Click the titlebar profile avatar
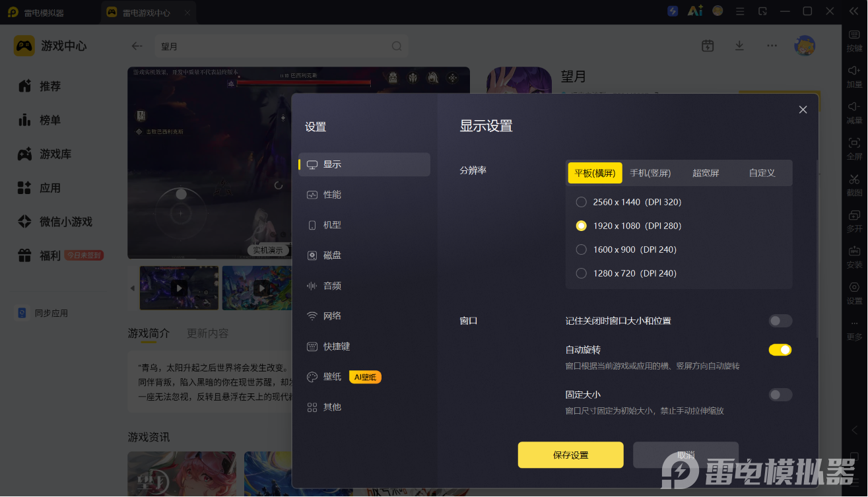The width and height of the screenshot is (868, 497). point(718,11)
